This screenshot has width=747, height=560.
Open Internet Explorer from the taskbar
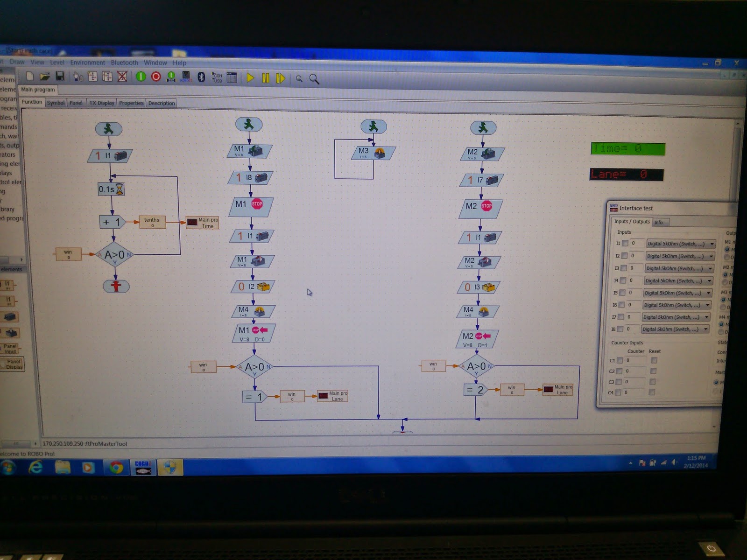36,467
